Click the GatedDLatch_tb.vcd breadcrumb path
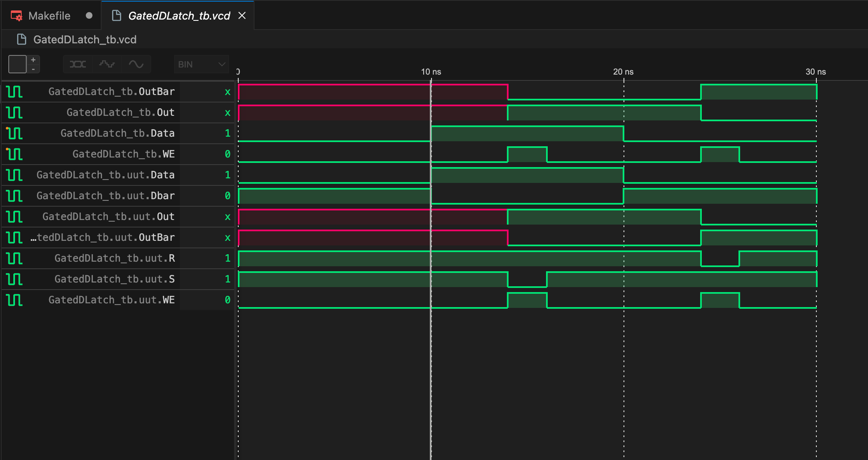The width and height of the screenshot is (868, 460). click(x=85, y=40)
